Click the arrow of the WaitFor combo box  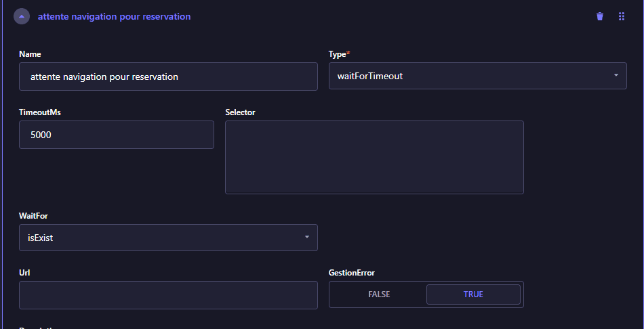pyautogui.click(x=306, y=238)
